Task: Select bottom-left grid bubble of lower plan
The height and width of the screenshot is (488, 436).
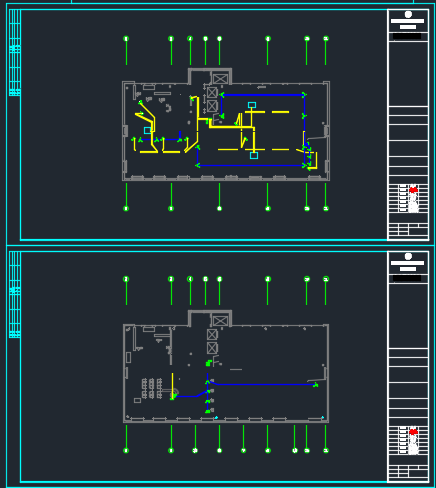Action: 126,451
